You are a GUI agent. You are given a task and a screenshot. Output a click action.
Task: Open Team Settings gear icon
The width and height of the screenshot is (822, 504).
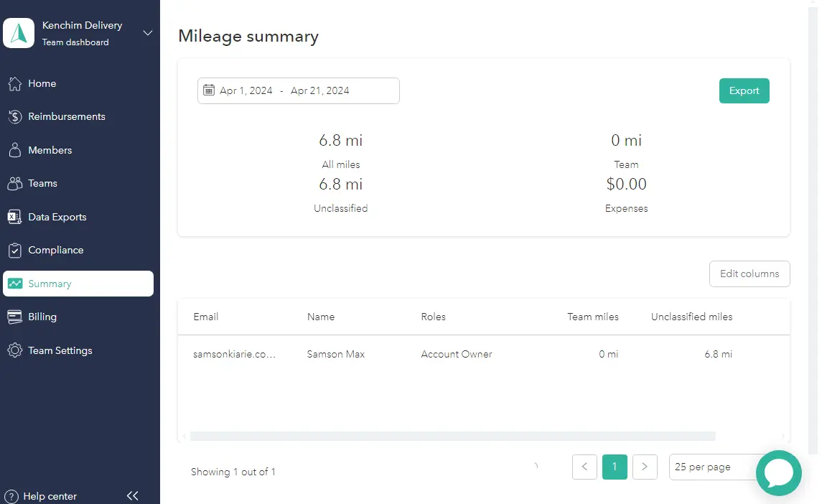(16, 350)
